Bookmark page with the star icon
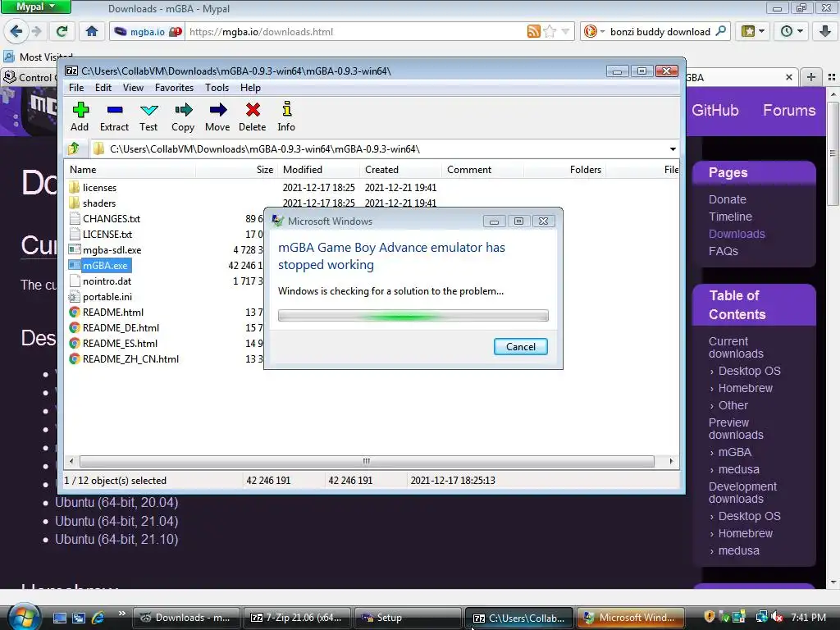This screenshot has height=630, width=840. coord(550,32)
